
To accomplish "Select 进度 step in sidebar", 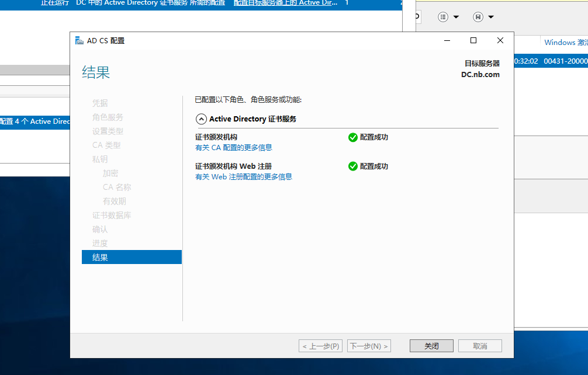I will tap(100, 243).
